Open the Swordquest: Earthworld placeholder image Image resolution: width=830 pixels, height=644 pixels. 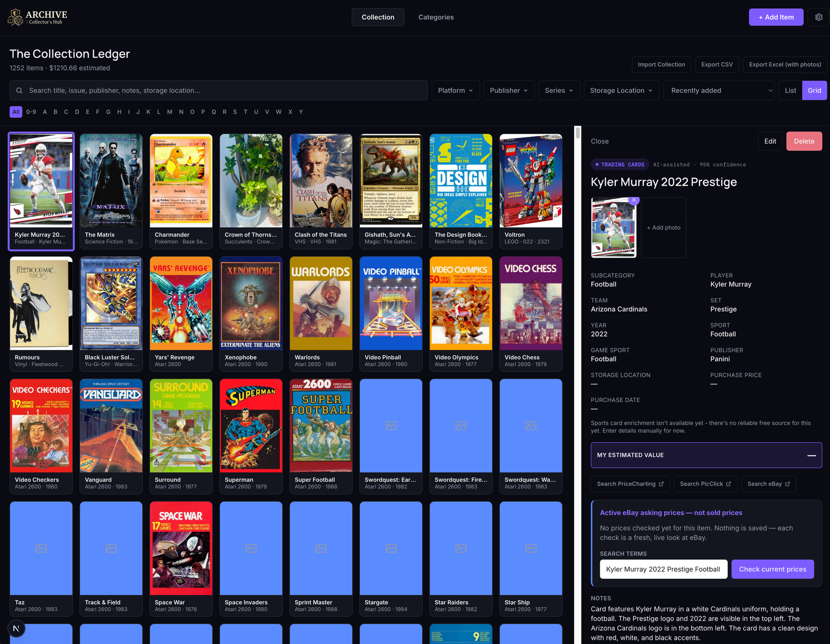tap(391, 426)
